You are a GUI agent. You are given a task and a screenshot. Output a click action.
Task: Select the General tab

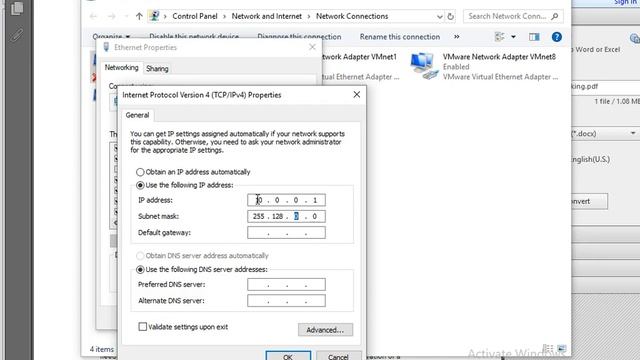138,115
